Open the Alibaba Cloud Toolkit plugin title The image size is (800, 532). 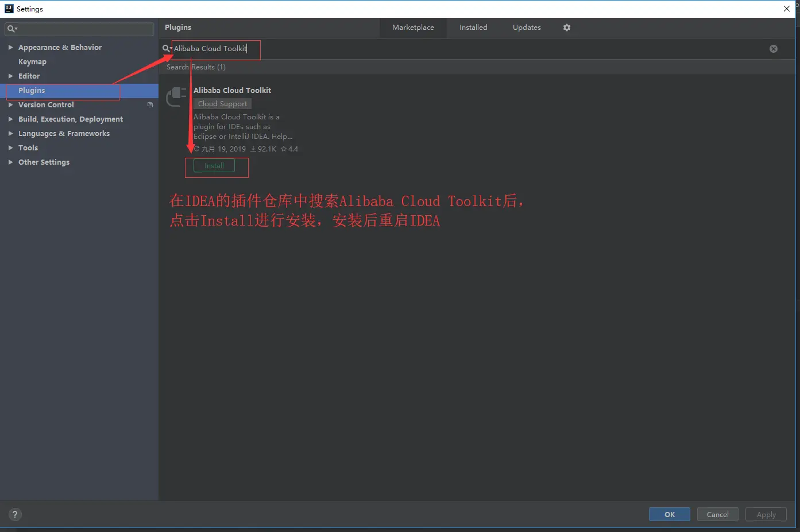click(232, 90)
